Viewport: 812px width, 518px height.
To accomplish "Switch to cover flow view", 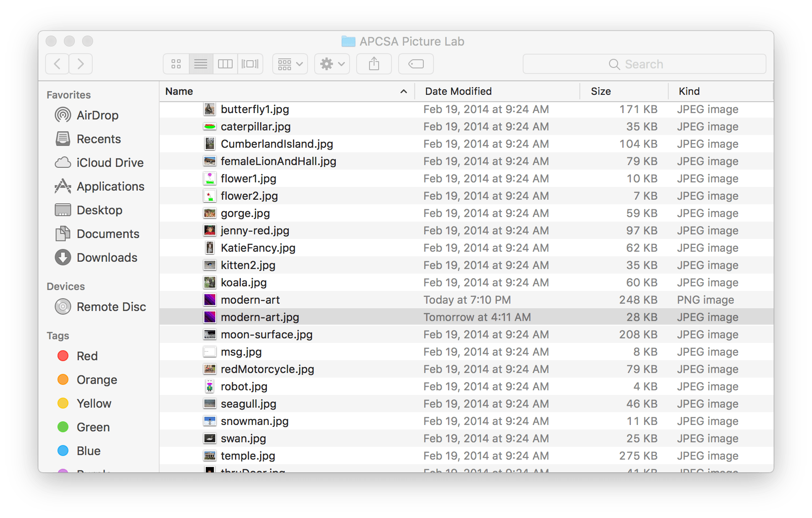I will click(x=250, y=64).
